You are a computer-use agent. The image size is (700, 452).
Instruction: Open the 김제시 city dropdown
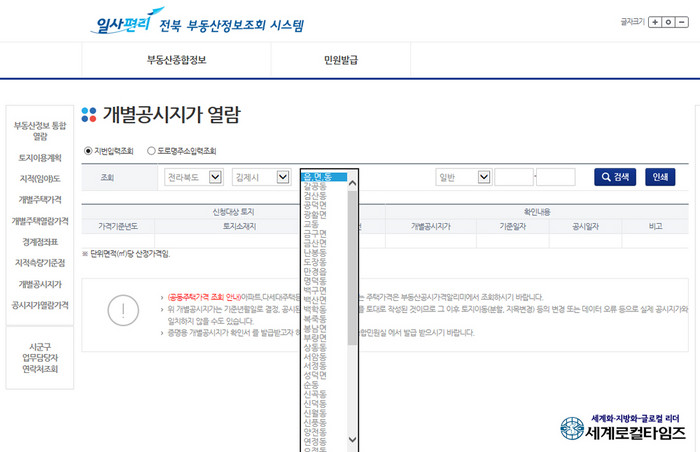click(260, 177)
